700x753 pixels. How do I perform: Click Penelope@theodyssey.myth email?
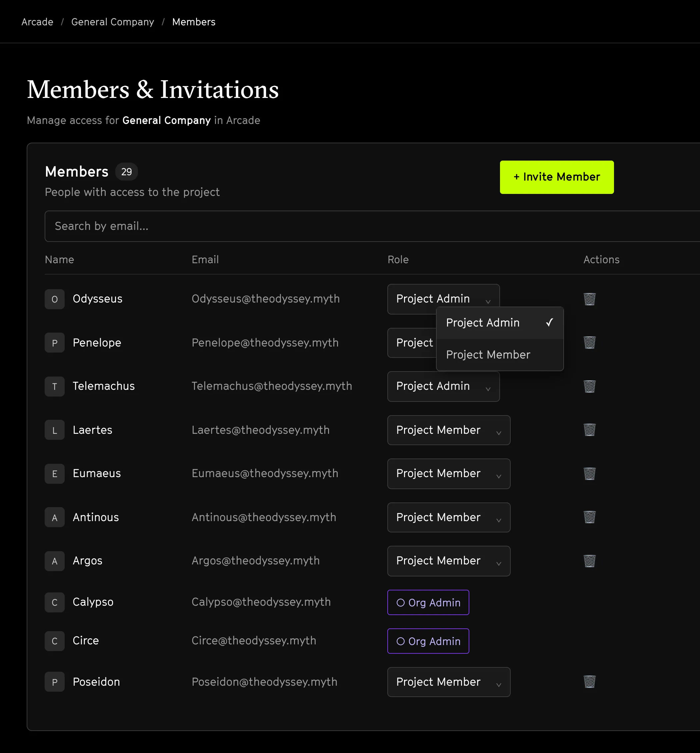pyautogui.click(x=265, y=343)
